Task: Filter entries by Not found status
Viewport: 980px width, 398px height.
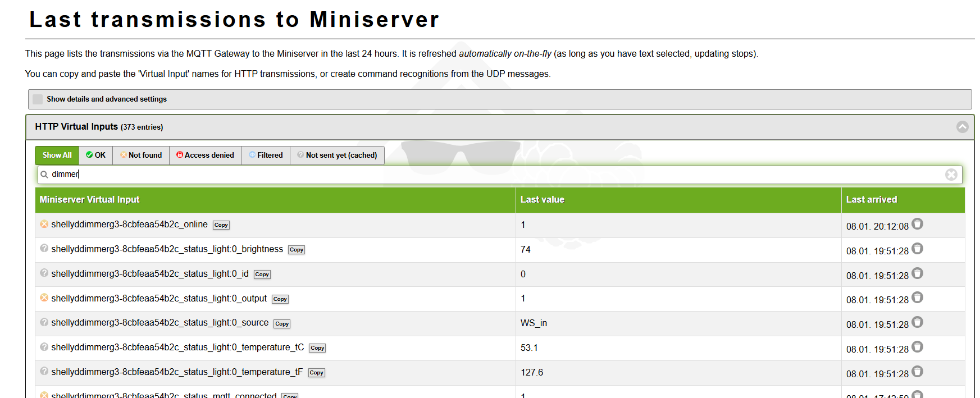Action: point(141,155)
